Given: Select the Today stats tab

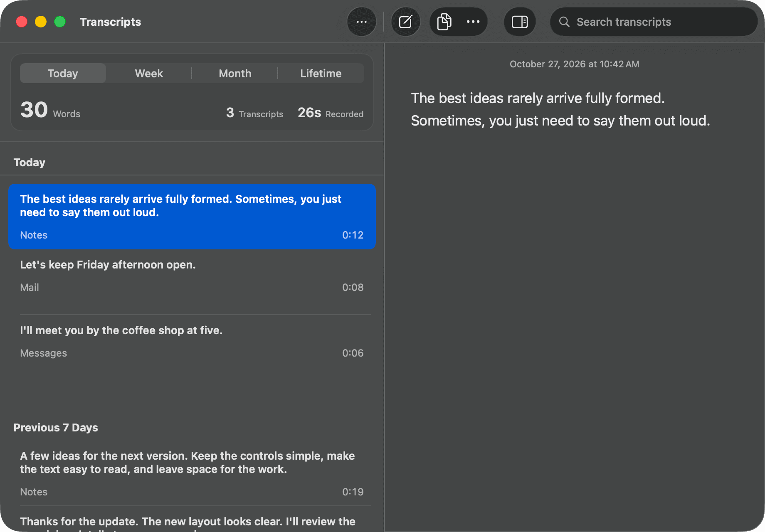Looking at the screenshot, I should click(63, 73).
